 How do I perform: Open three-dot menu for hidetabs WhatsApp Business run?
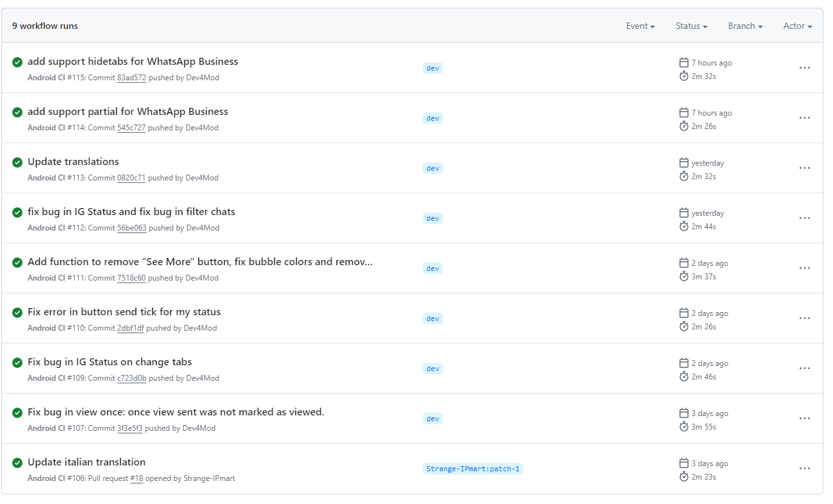click(804, 68)
